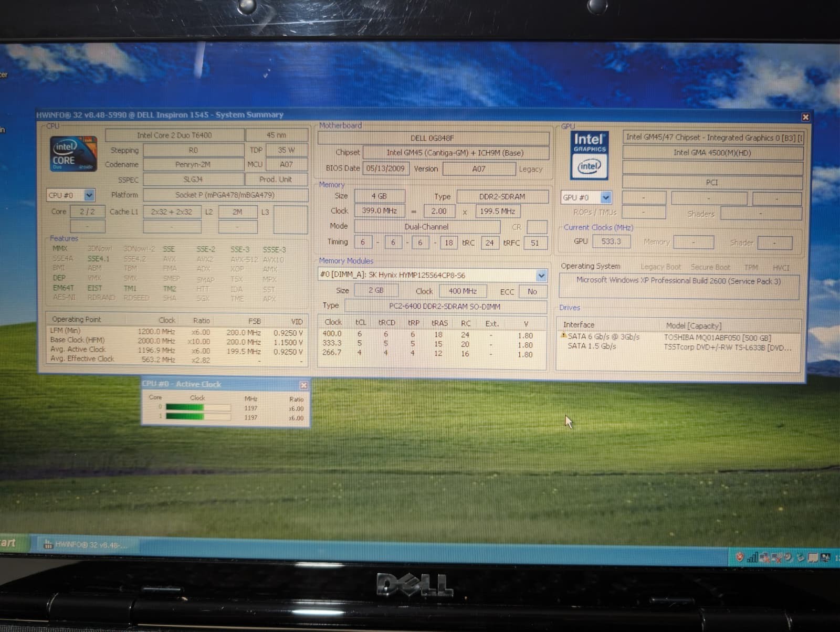
Task: Click the ECC No field
Action: coord(532,291)
